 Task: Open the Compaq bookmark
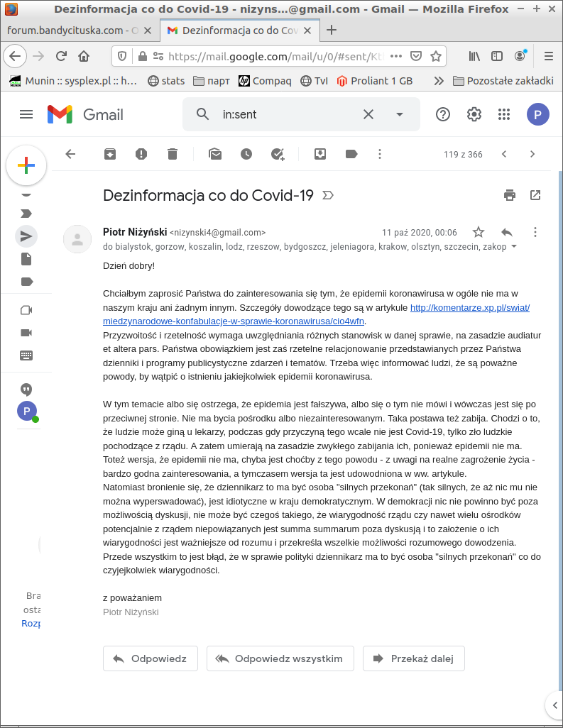(x=265, y=81)
